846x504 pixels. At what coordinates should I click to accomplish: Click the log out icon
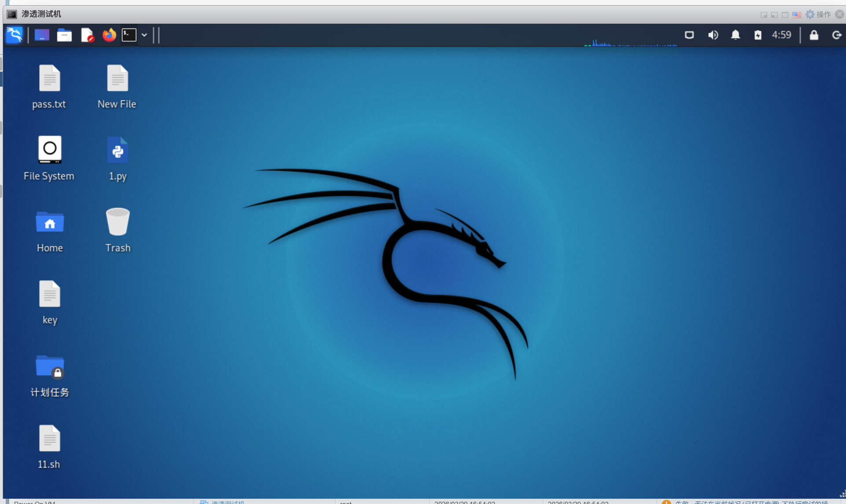[836, 35]
